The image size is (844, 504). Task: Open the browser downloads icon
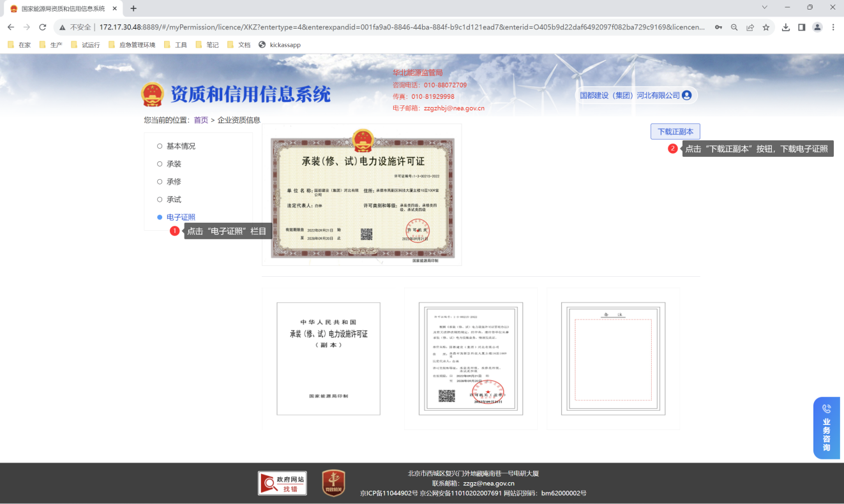[x=786, y=27]
